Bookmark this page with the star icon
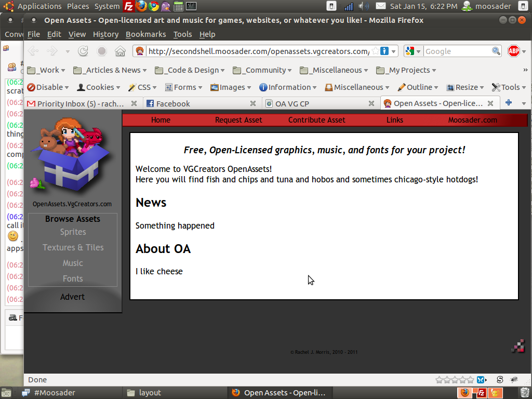This screenshot has height=399, width=532. 375,51
